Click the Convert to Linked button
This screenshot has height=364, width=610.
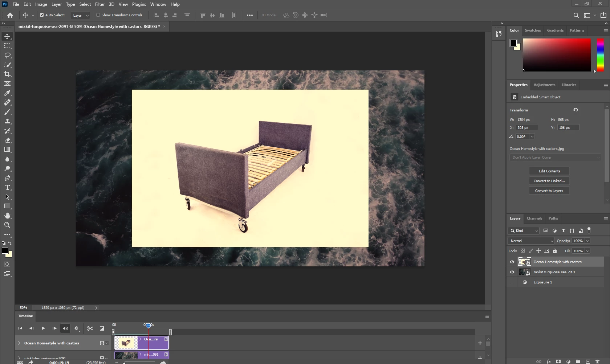point(549,181)
